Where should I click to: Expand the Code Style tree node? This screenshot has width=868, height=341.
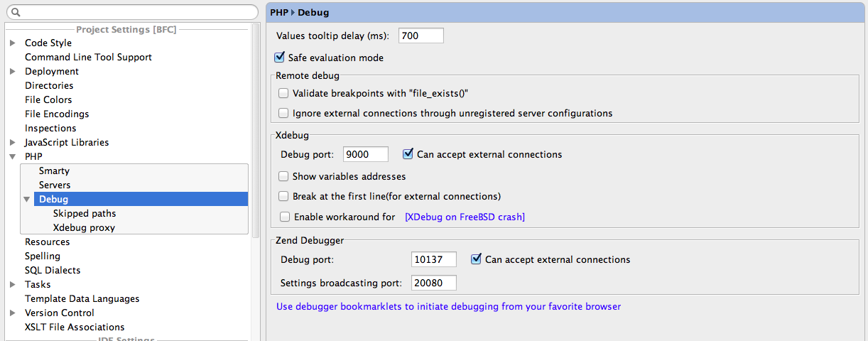click(13, 43)
